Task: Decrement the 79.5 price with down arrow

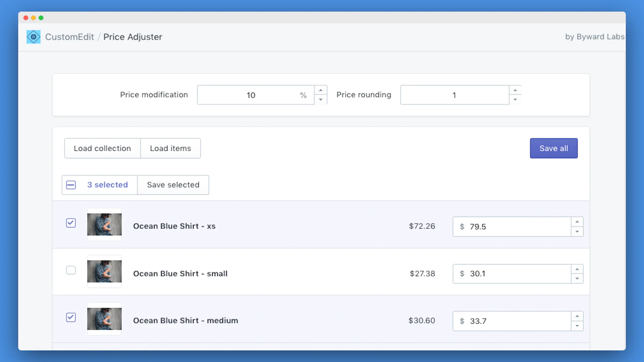Action: point(577,232)
